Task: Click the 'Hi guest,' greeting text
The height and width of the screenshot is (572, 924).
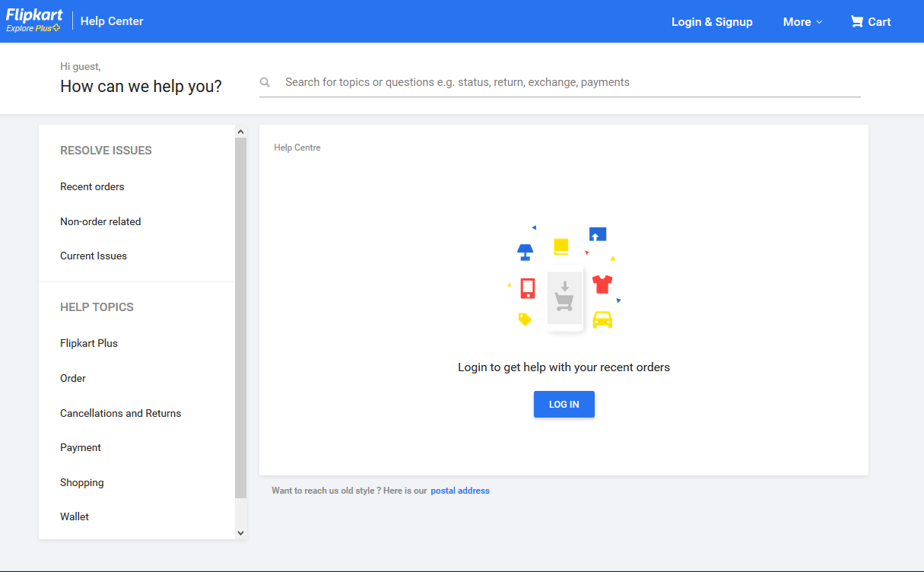Action: pos(80,66)
